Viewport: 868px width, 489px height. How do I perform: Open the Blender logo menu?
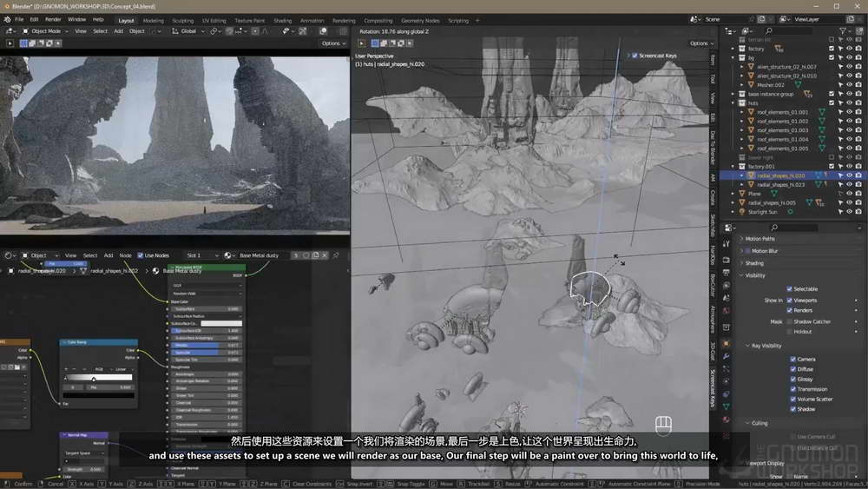(x=7, y=19)
